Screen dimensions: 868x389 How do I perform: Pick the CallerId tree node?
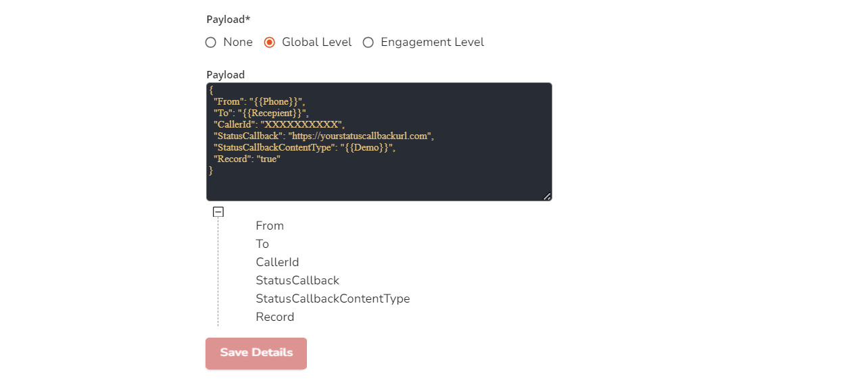tap(277, 262)
